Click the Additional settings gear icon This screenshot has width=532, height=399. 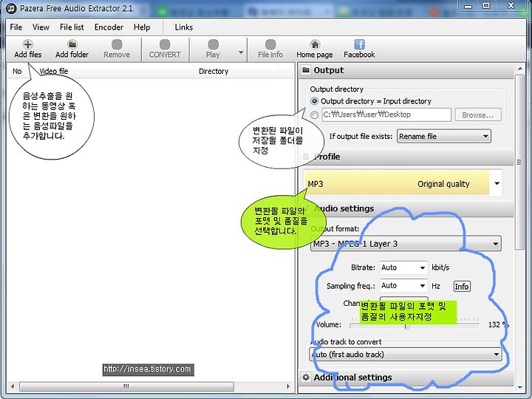(x=306, y=377)
